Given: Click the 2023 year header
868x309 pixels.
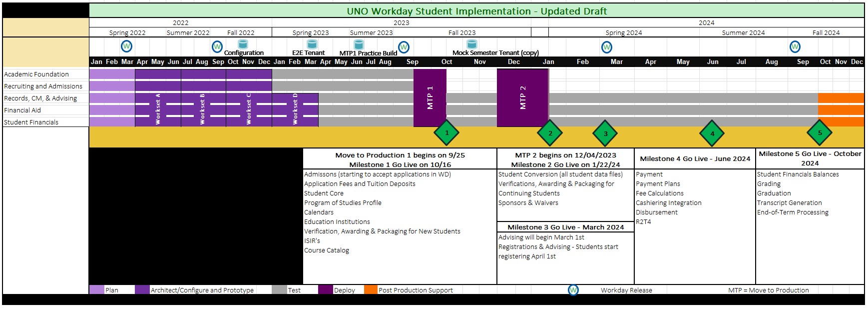Looking at the screenshot, I should 402,22.
